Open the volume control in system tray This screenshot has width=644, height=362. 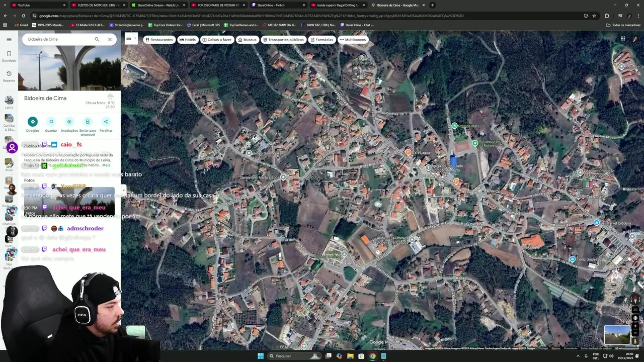point(611,356)
